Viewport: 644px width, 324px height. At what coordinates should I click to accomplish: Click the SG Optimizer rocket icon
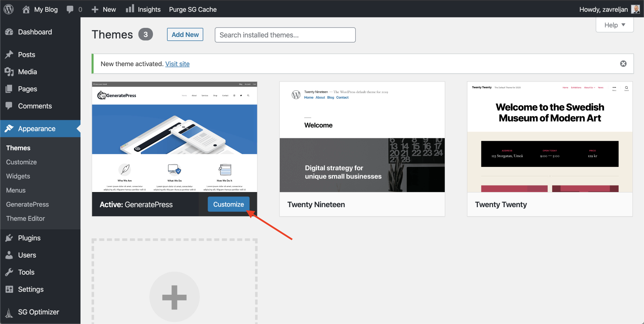(9, 313)
